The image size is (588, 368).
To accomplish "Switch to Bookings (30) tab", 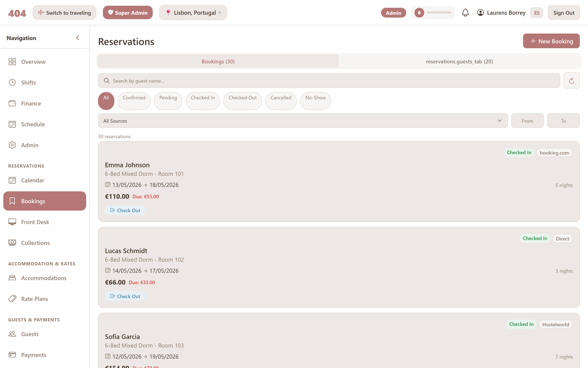I will point(218,61).
